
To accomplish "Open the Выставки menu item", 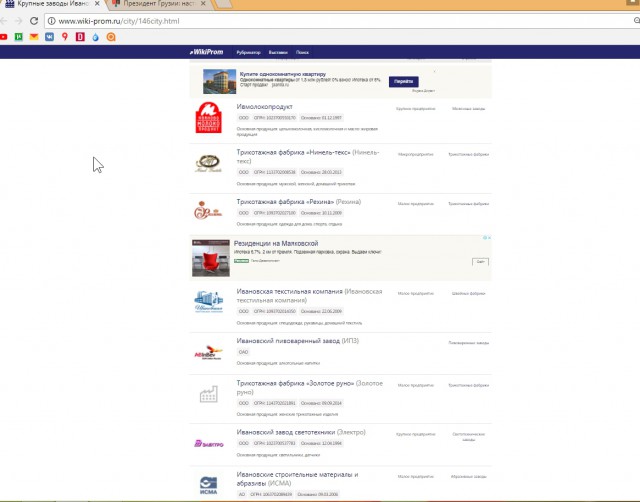I will pos(278,52).
